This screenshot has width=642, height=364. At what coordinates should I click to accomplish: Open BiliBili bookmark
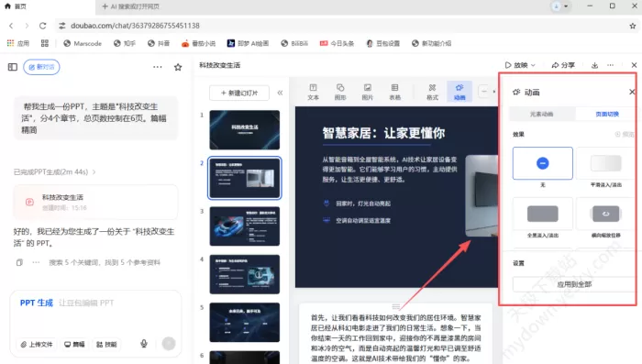pyautogui.click(x=294, y=43)
